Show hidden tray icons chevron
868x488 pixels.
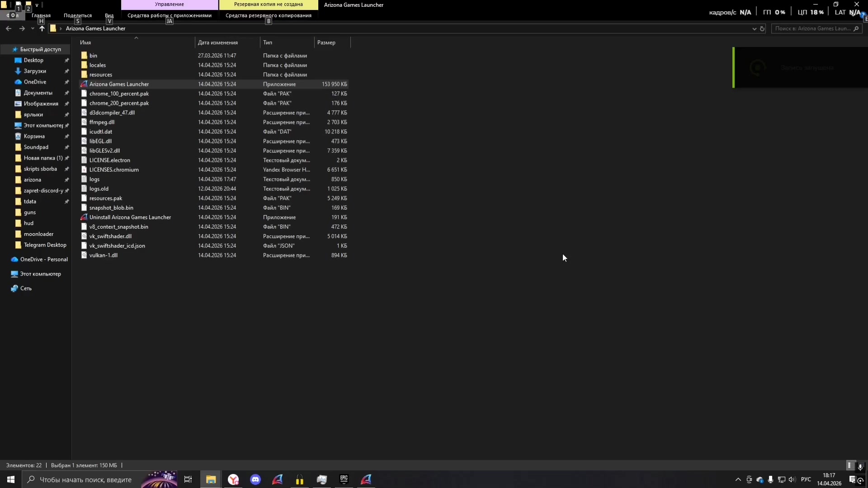[x=738, y=479]
